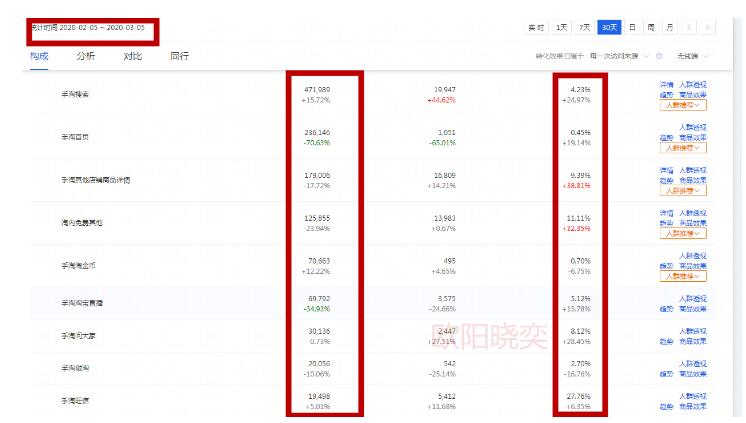Expand 人群推荐 dropdown in 手淘首页 row
The height and width of the screenshot is (423, 746).
pos(684,148)
